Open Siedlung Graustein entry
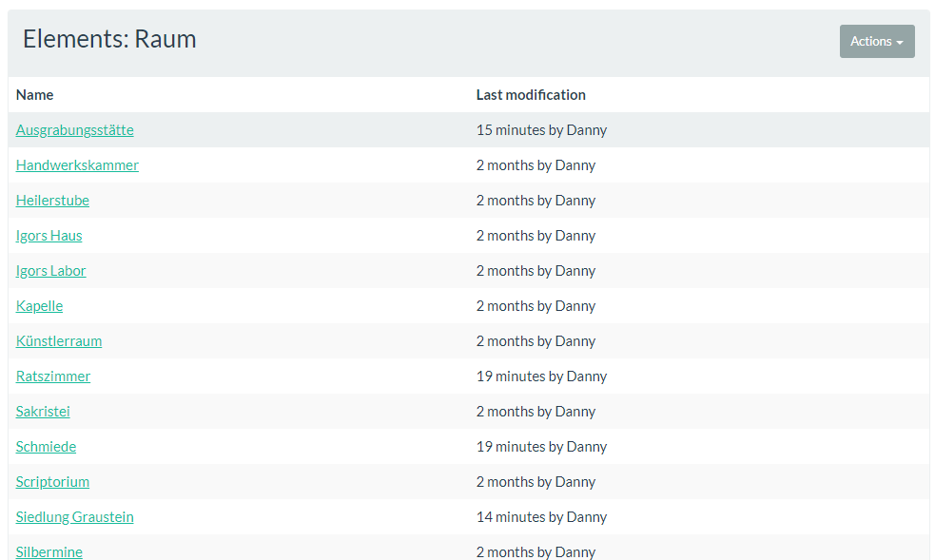 (x=74, y=516)
